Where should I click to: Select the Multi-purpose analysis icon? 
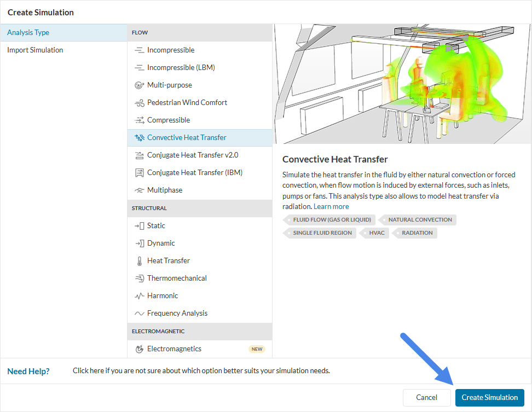click(139, 85)
